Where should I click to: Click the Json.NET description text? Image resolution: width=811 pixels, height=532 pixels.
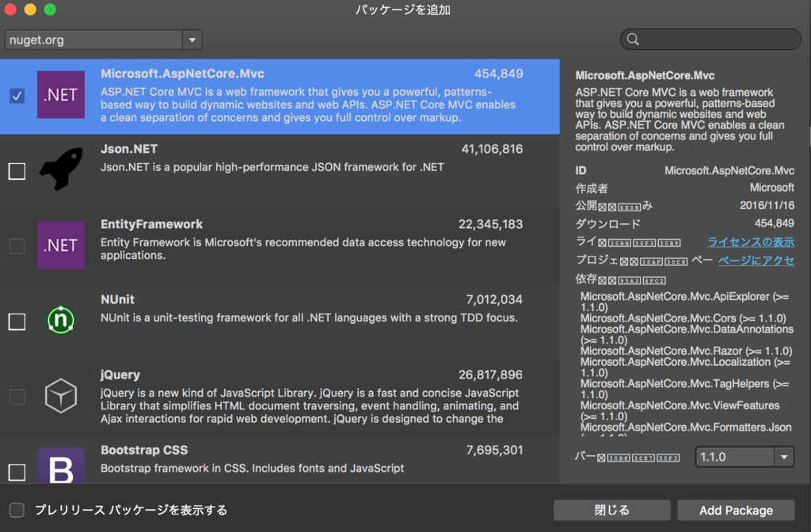pyautogui.click(x=272, y=167)
